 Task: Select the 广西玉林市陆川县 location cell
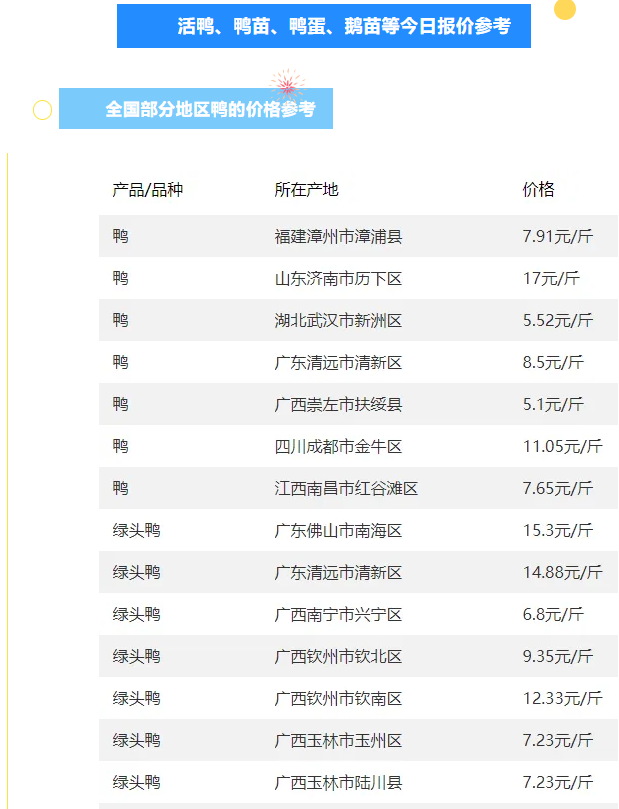click(338, 783)
